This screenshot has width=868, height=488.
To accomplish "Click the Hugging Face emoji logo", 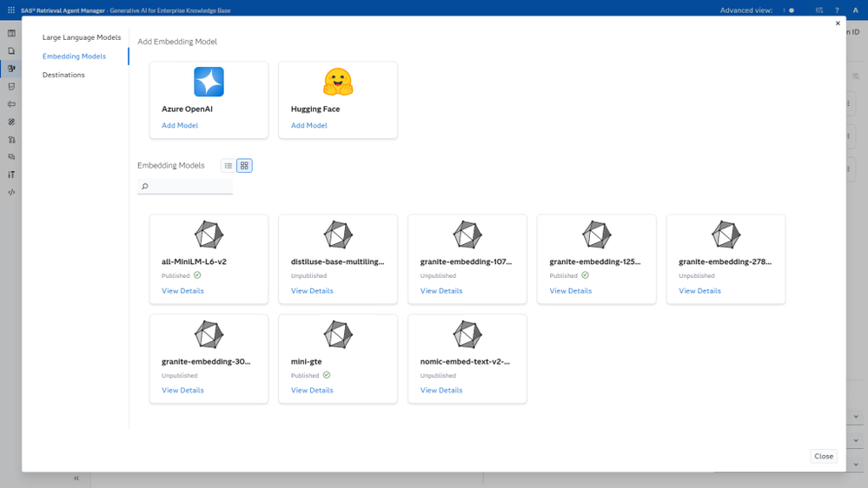I will coord(338,82).
